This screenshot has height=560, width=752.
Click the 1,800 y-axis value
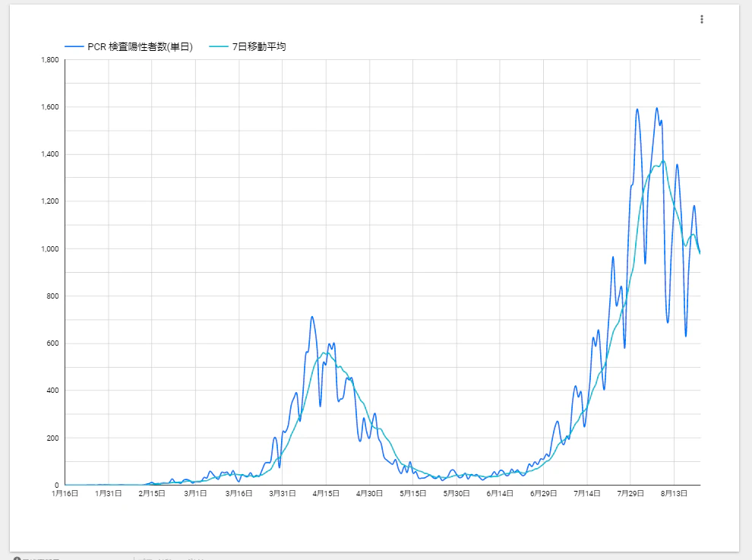click(50, 60)
